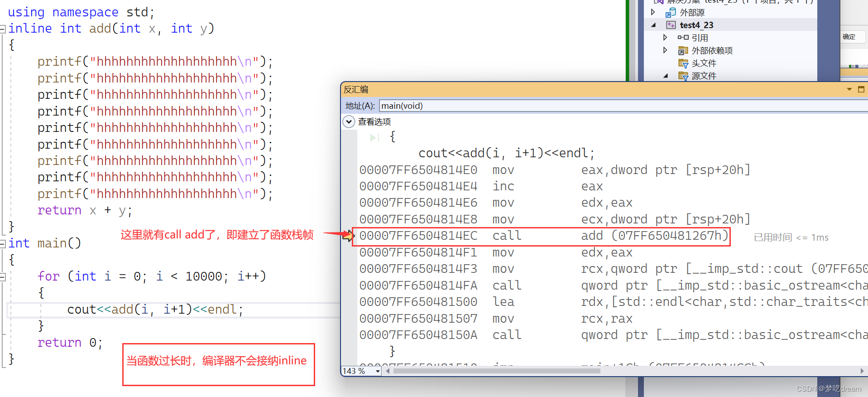The height and width of the screenshot is (397, 868).
Task: Maximize the 反汇编 tool window
Action: (x=861, y=89)
